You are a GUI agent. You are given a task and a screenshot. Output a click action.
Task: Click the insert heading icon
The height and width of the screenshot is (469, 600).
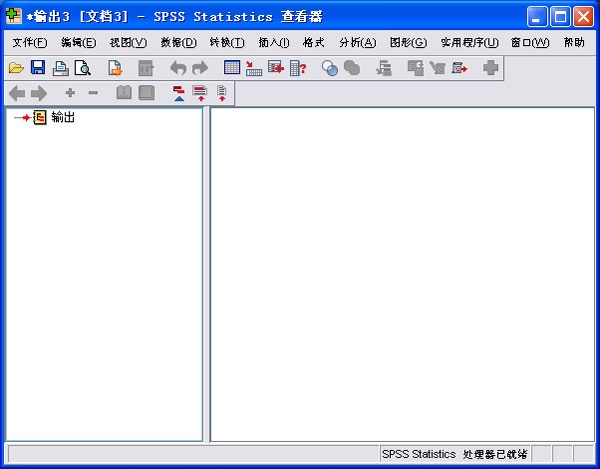pos(179,93)
